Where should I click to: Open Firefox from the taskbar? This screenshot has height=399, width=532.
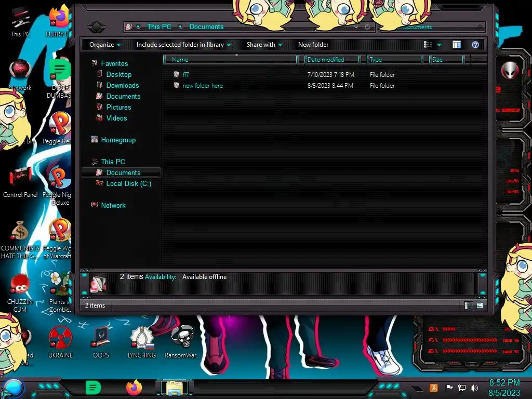(x=134, y=388)
